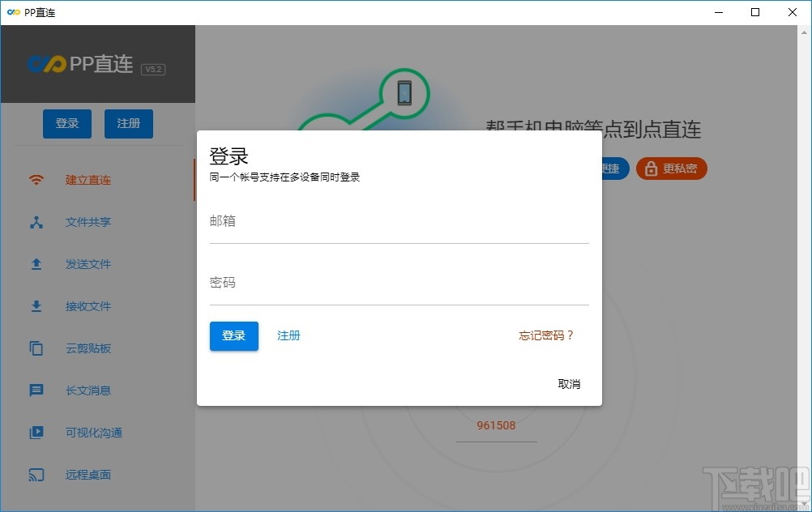Click the download icon for 接收文件
The width and height of the screenshot is (812, 512).
coord(36,305)
